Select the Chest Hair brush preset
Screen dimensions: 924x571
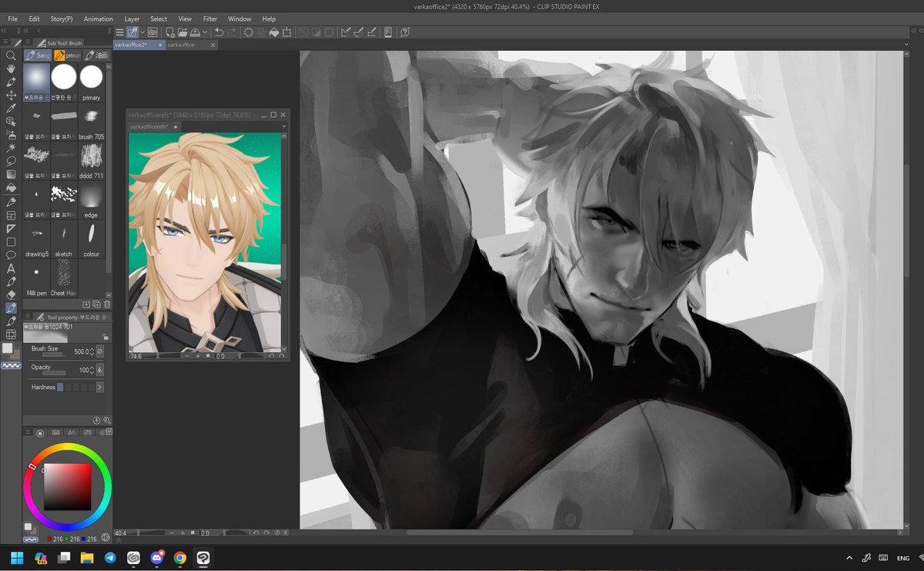coord(64,277)
